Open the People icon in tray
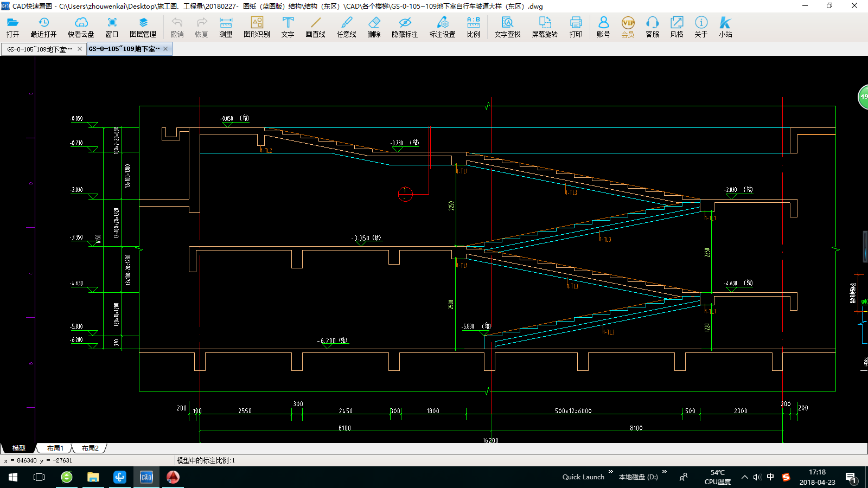This screenshot has width=868, height=488. pos(684,477)
